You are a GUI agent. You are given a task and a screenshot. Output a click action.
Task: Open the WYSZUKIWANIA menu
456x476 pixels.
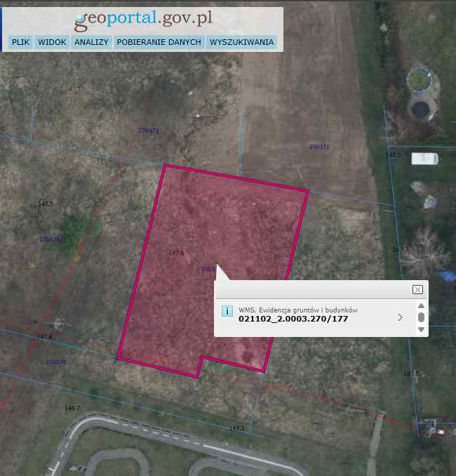pyautogui.click(x=241, y=42)
